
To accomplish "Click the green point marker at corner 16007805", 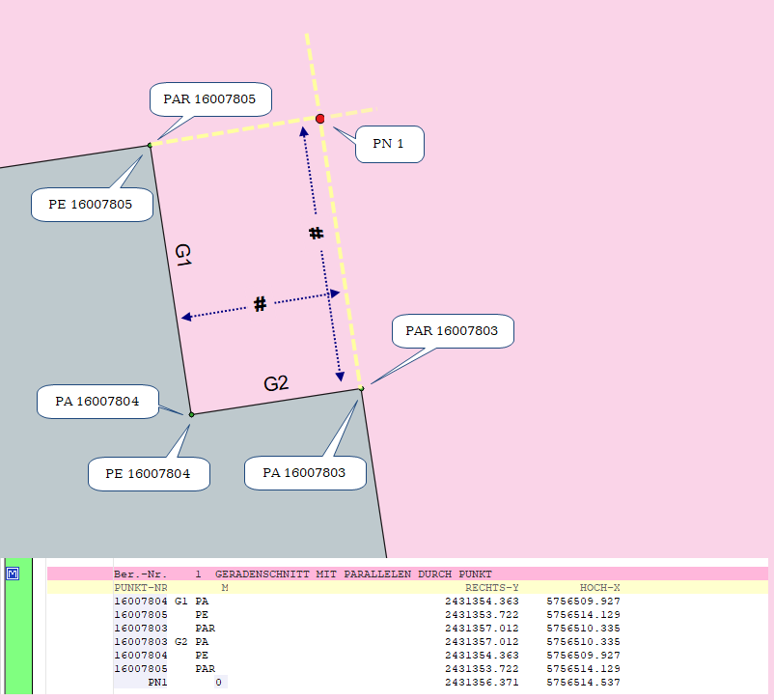I will (150, 145).
